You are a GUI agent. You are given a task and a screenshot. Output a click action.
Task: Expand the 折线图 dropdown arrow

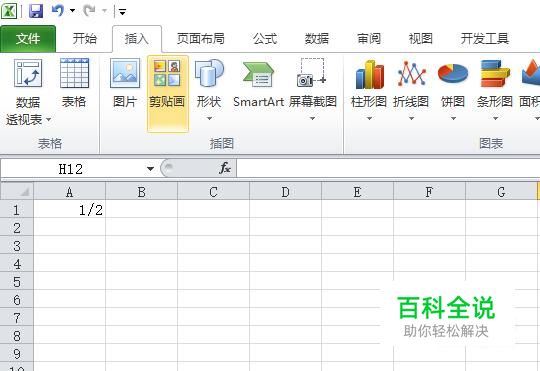pos(411,118)
